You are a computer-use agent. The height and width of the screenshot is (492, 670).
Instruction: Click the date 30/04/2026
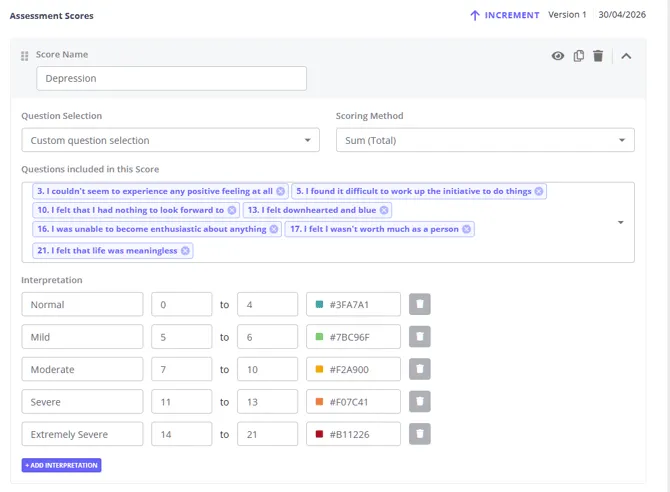(622, 15)
